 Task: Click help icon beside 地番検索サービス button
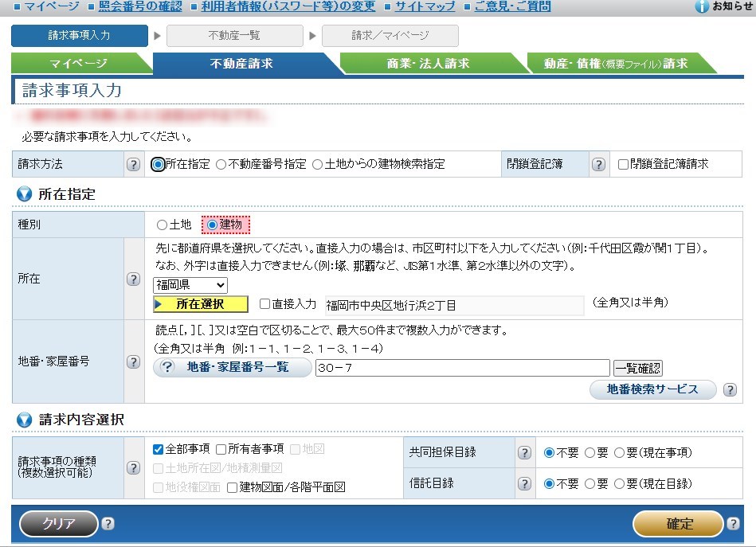[x=728, y=389]
